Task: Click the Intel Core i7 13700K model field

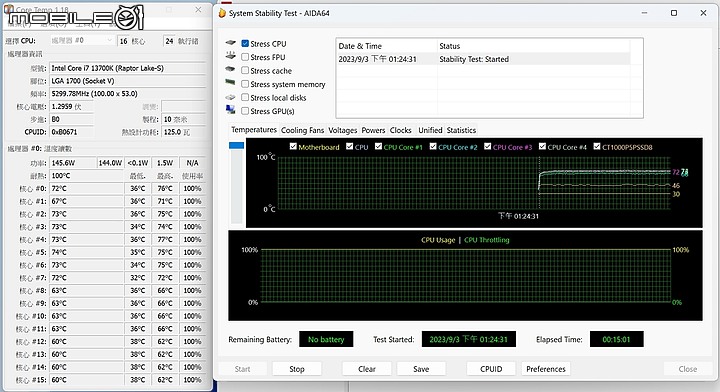Action: [x=127, y=68]
